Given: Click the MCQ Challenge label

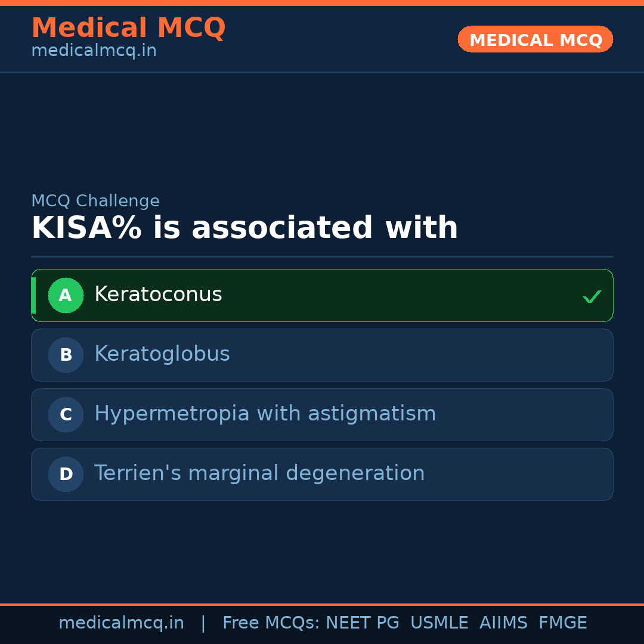Looking at the screenshot, I should (95, 201).
